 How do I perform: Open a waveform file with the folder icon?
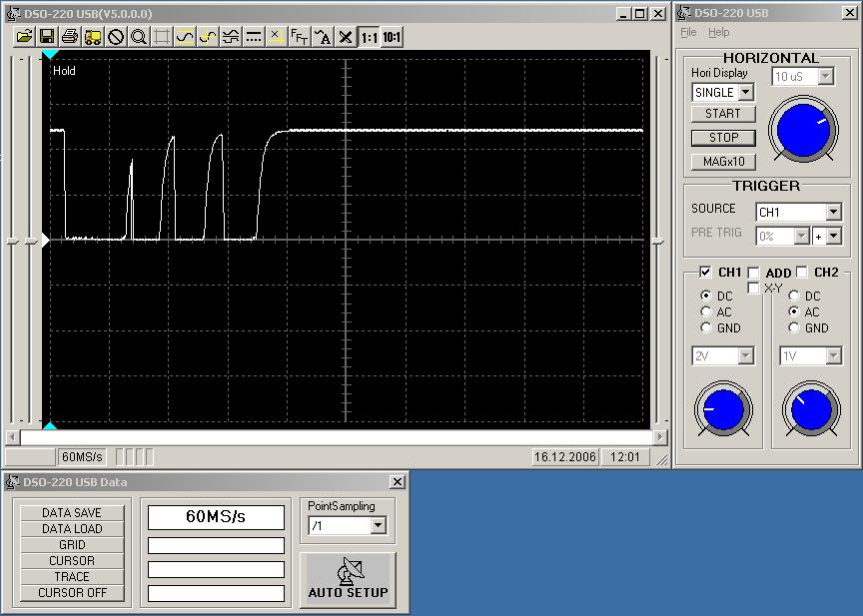pyautogui.click(x=24, y=37)
